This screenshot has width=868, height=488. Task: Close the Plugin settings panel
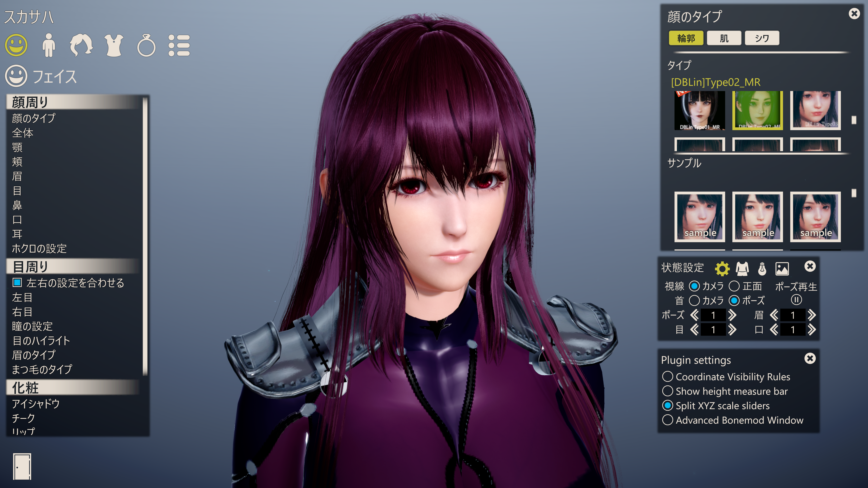[810, 358]
